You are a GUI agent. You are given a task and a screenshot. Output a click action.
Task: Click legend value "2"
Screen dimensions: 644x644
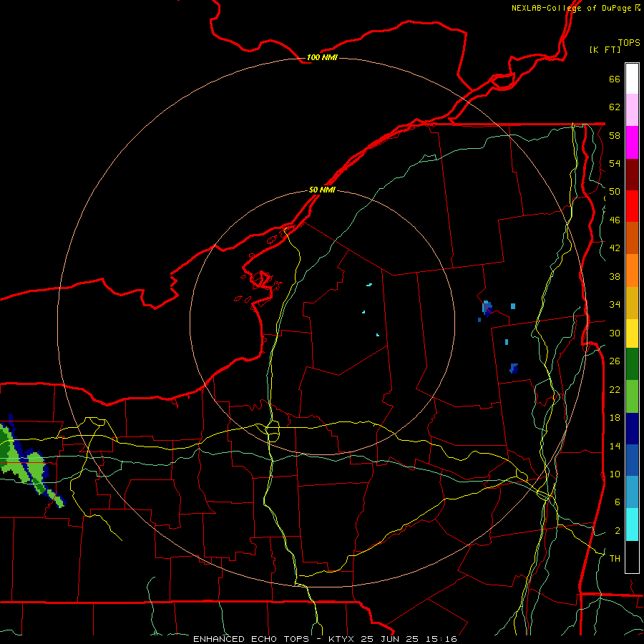(617, 531)
